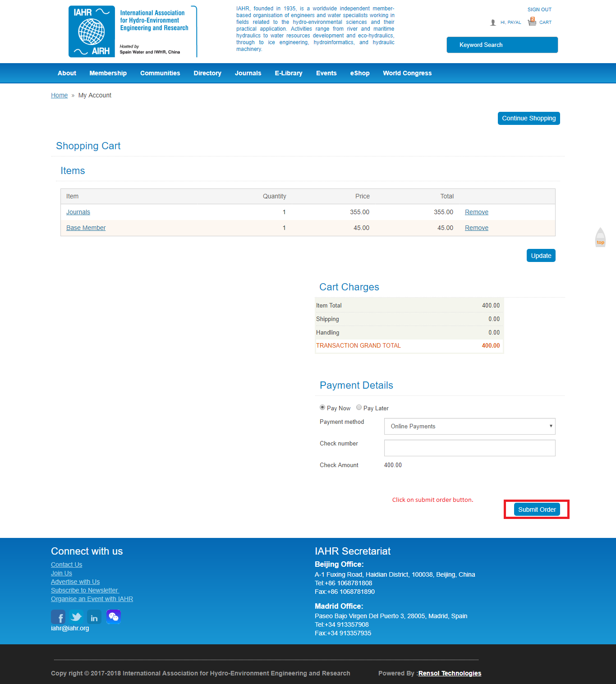Click the scroll-to-top arrow icon
616x684 pixels.
click(600, 237)
